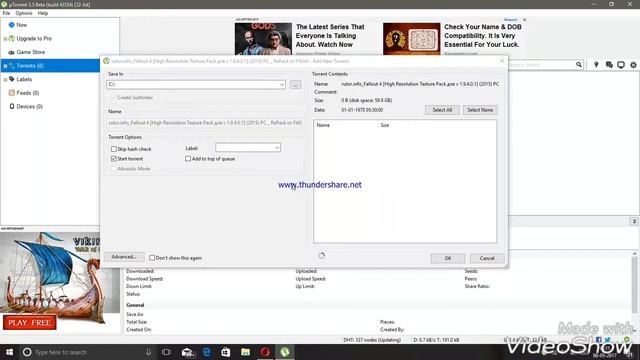Open the Save In path dropdown

282,84
